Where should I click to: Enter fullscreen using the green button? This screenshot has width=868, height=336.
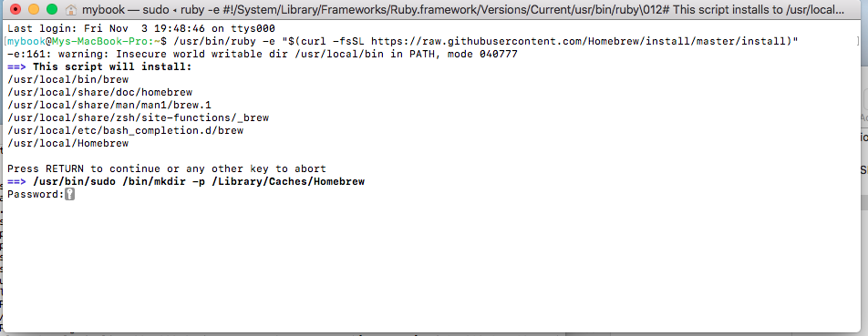click(52, 9)
